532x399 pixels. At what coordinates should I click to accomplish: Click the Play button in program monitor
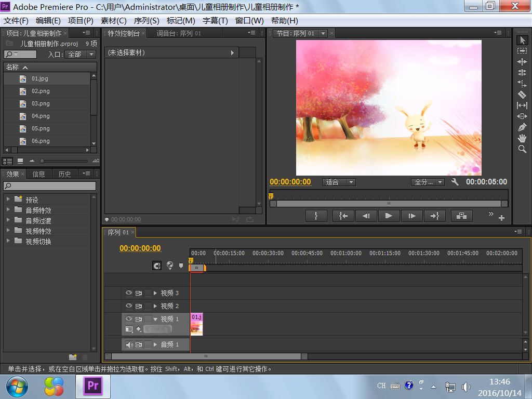(x=389, y=216)
